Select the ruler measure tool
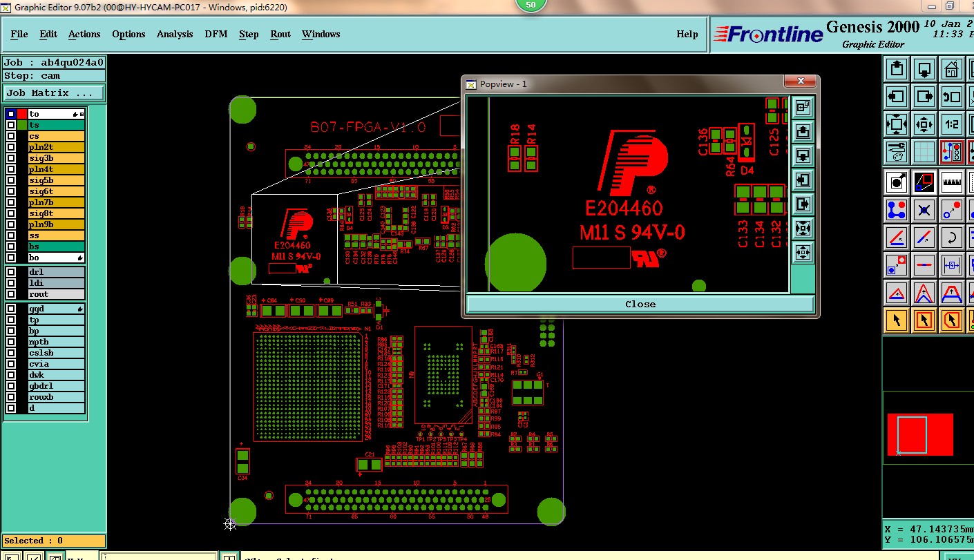 tap(952, 182)
